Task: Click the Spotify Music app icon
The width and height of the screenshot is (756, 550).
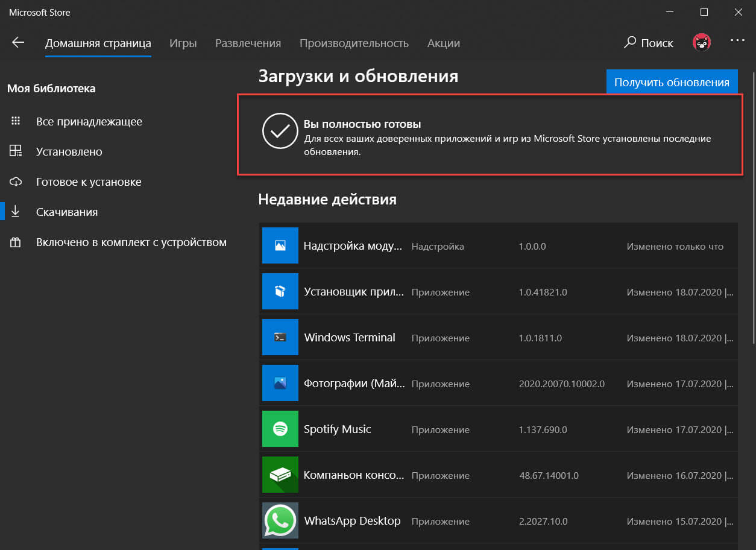Action: (280, 429)
